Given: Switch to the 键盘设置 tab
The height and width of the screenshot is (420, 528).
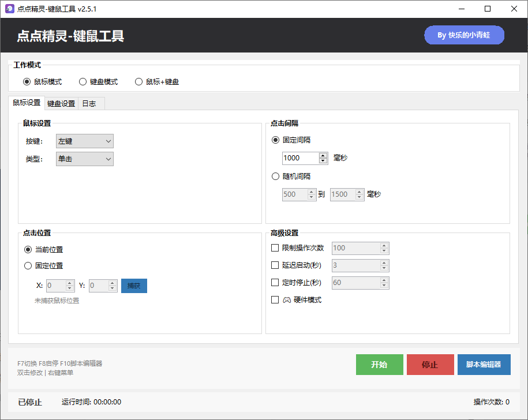Looking at the screenshot, I should coord(61,103).
